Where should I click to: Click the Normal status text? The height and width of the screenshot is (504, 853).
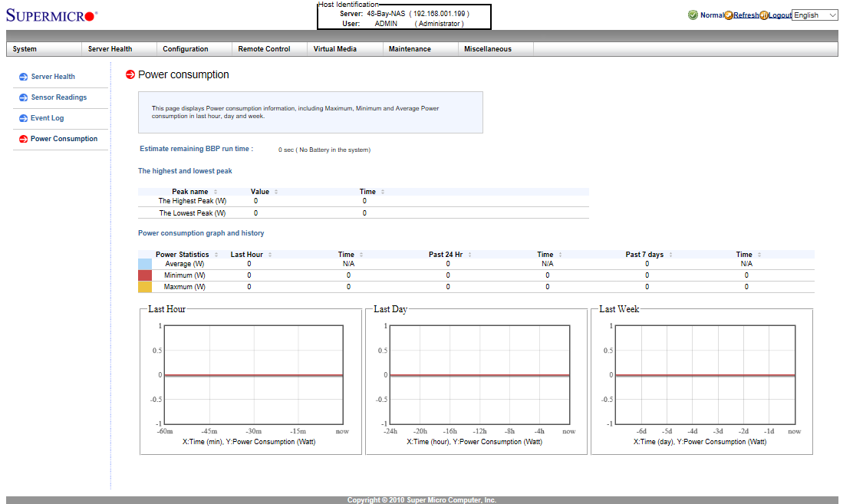(712, 15)
